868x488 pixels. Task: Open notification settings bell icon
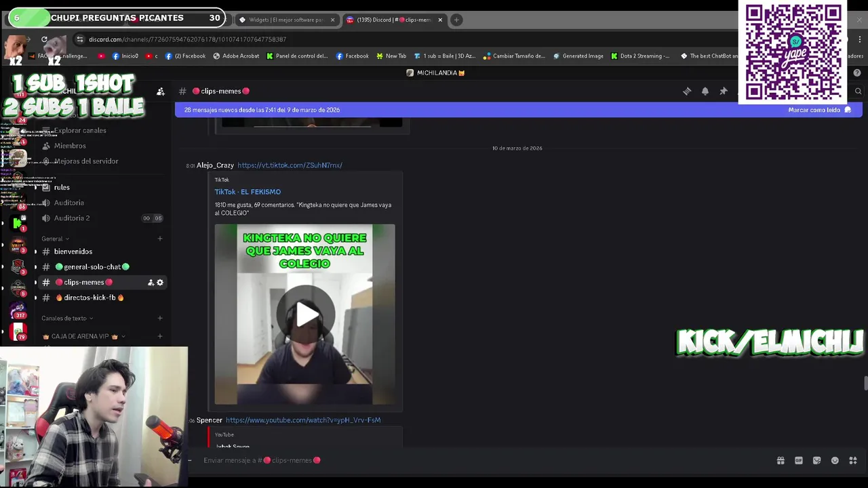point(705,91)
